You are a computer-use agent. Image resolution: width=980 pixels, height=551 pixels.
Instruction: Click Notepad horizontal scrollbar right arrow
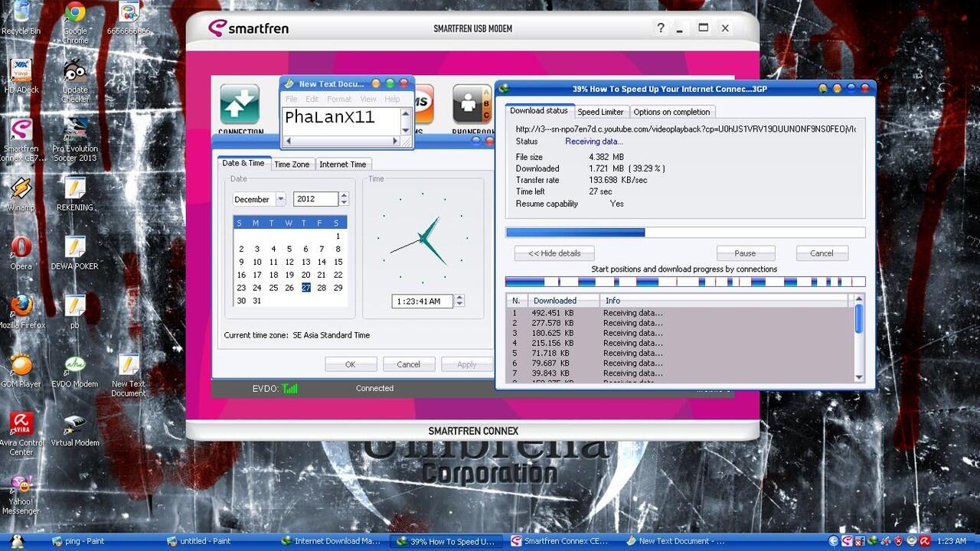coord(396,141)
